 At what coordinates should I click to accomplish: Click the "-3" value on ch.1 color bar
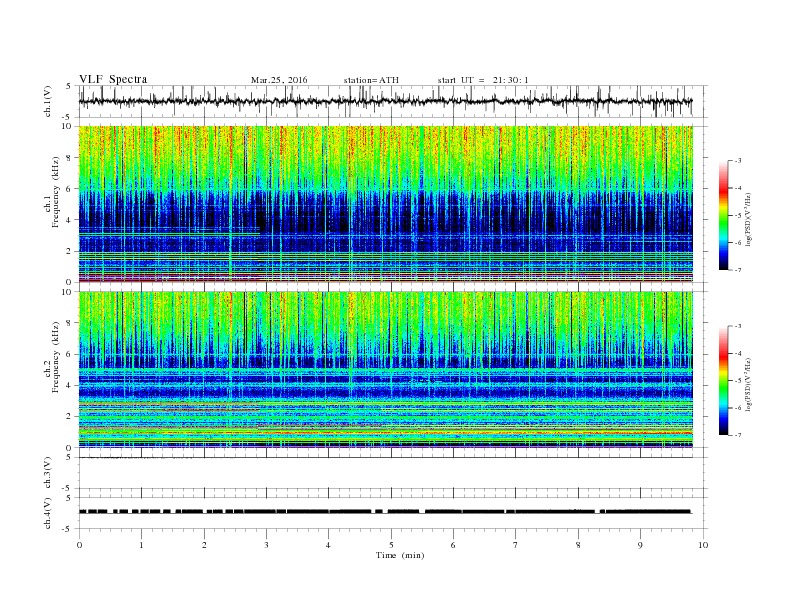[738, 161]
